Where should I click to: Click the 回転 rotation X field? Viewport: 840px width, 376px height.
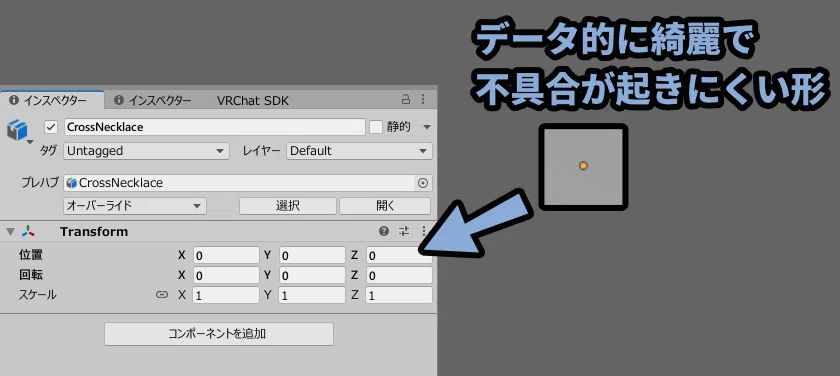point(226,275)
